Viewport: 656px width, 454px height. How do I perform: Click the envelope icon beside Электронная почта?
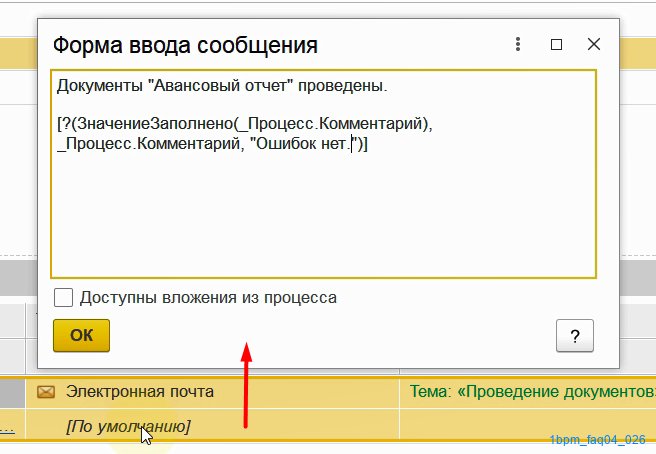click(46, 392)
